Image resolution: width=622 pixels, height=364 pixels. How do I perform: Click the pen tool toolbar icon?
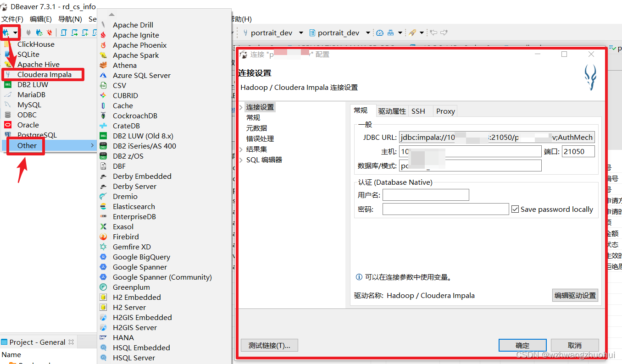412,33
